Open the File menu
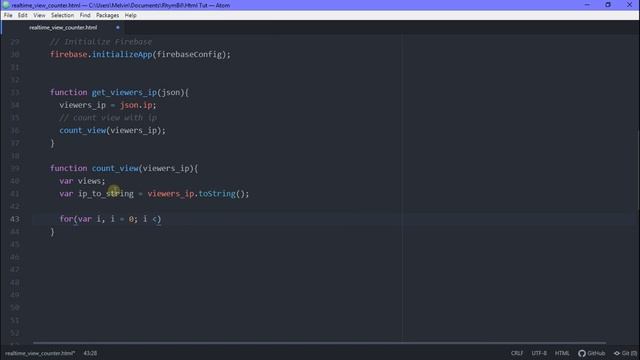 8,16
